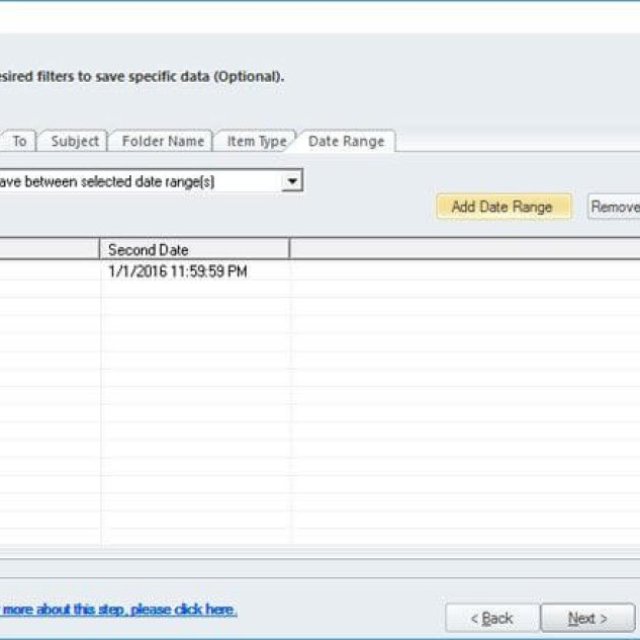
Task: Switch to the To filter tab
Action: coord(19,141)
